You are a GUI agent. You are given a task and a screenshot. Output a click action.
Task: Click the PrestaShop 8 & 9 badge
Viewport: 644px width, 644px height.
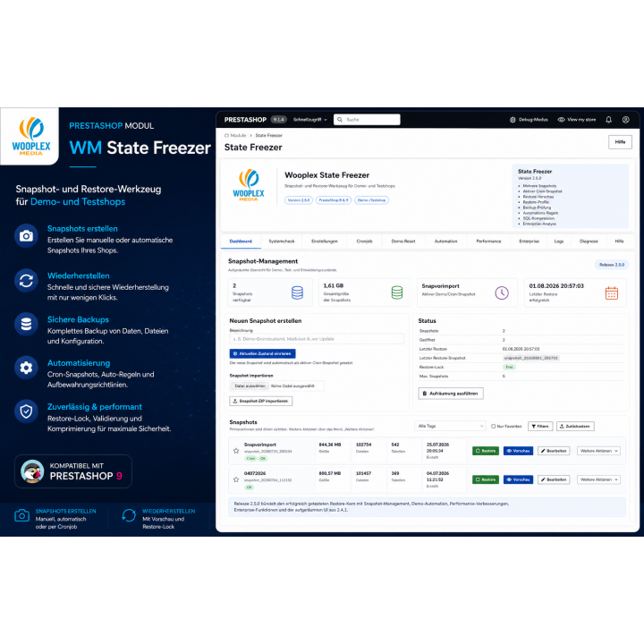[334, 200]
